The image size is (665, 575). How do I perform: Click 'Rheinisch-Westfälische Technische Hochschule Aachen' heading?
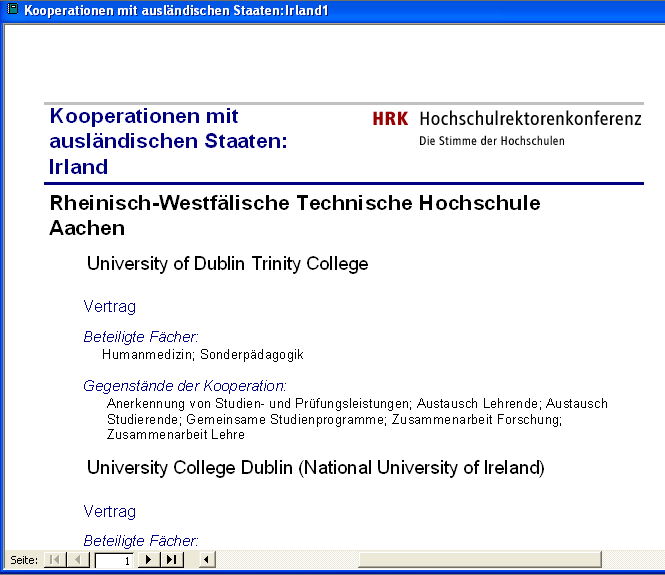click(x=295, y=215)
